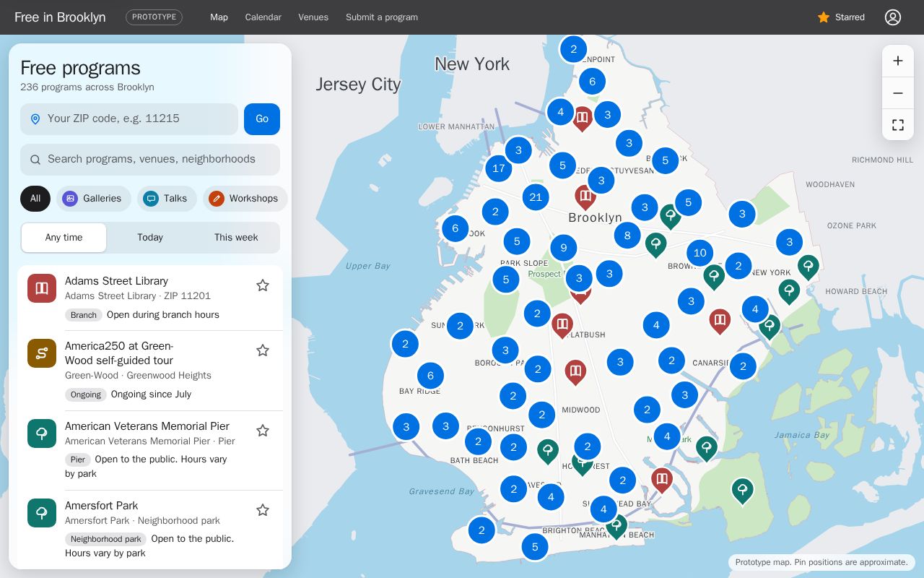Click the map zoom in plus button
The height and width of the screenshot is (578, 924).
[x=898, y=61]
